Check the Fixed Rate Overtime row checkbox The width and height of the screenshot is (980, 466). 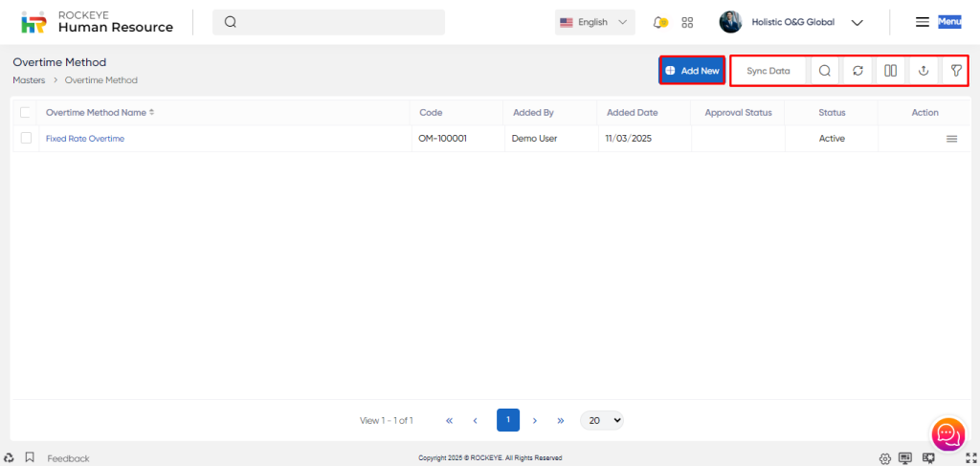point(26,138)
